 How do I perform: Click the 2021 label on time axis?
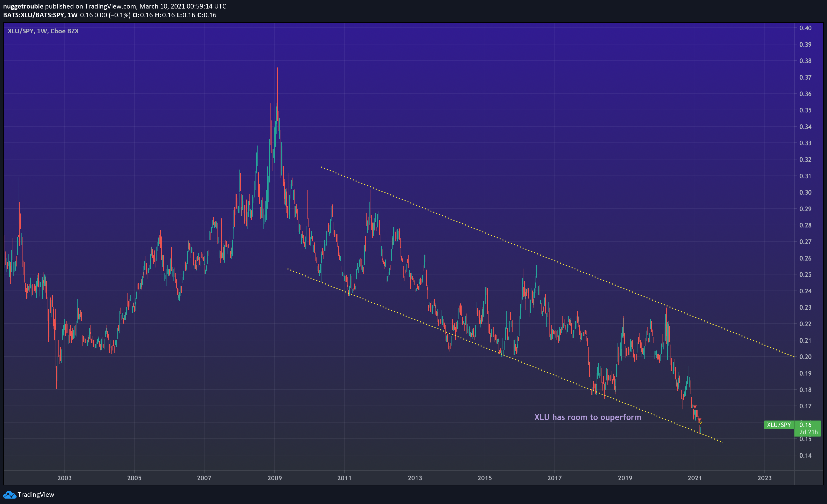(695, 478)
